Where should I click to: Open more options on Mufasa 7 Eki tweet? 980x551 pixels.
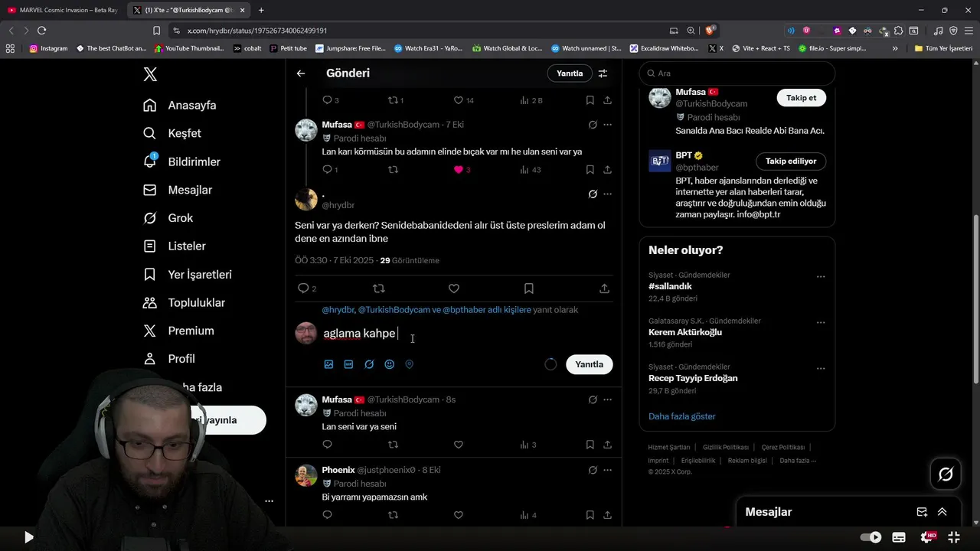[607, 125]
